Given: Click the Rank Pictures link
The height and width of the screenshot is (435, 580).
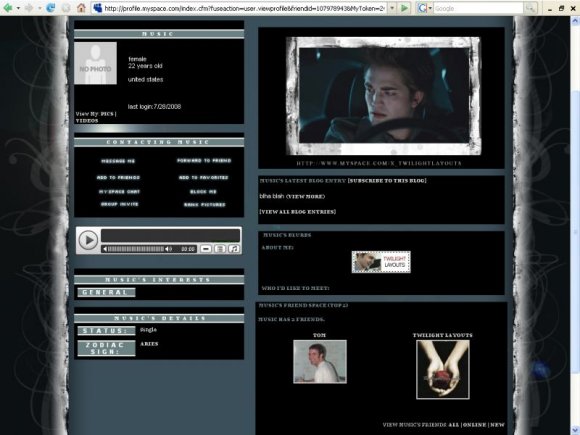Looking at the screenshot, I should 205,205.
